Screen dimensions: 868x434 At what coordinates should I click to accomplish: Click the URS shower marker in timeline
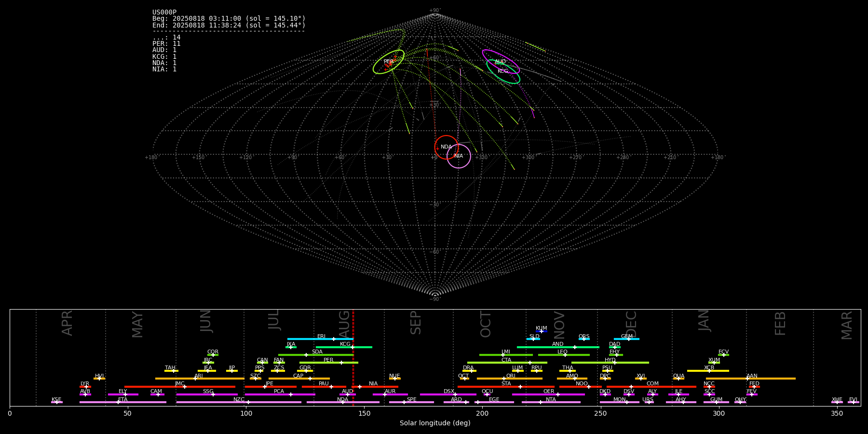point(649,402)
